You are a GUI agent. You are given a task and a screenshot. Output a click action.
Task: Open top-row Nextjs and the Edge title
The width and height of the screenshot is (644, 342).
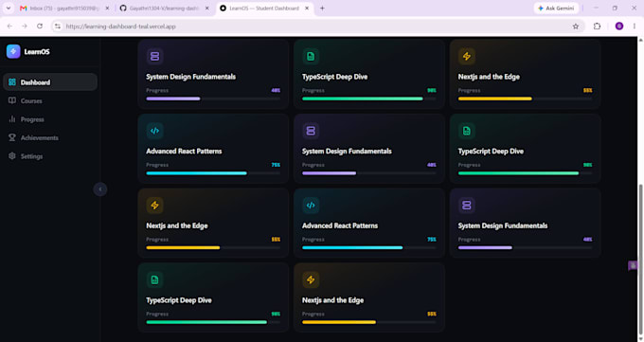tap(489, 77)
